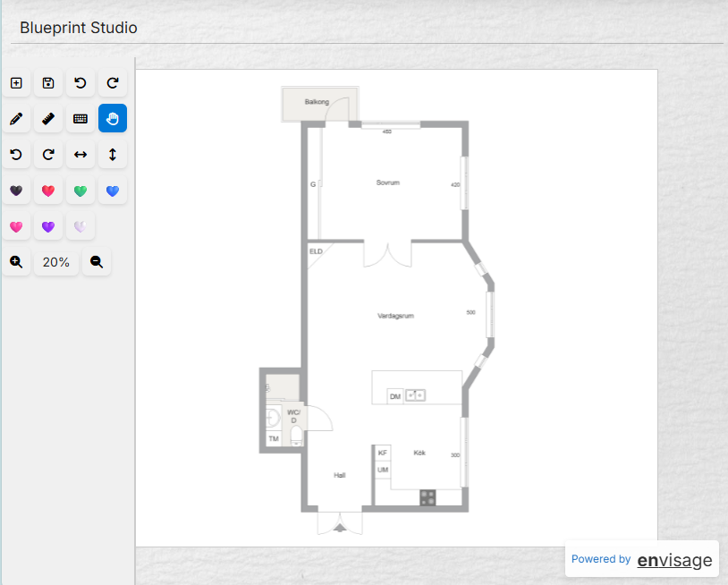
Task: Activate the hand pan tool
Action: [x=113, y=118]
